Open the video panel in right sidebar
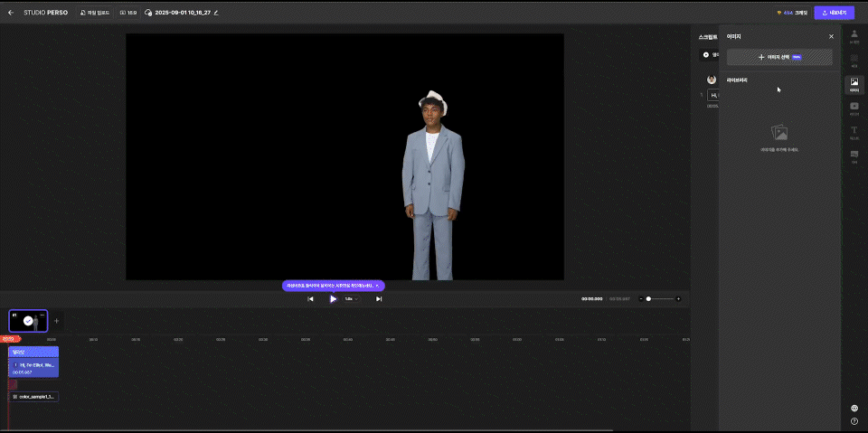868x433 pixels. [854, 108]
